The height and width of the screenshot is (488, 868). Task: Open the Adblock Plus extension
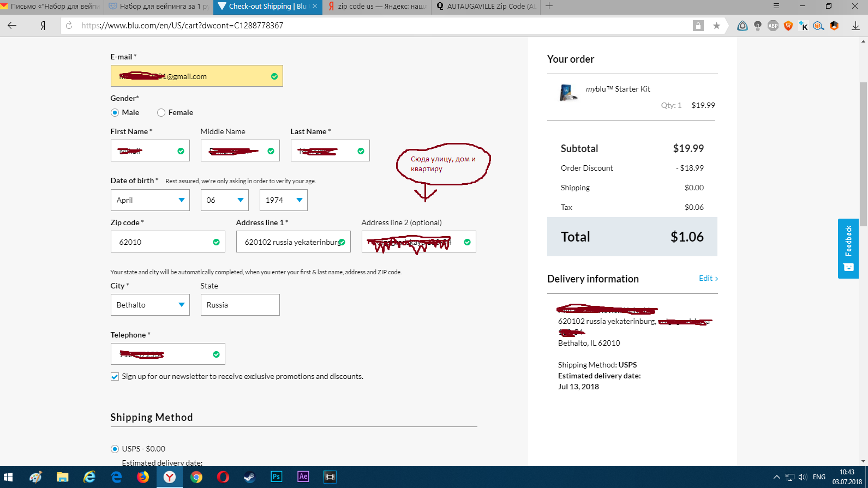(x=773, y=26)
